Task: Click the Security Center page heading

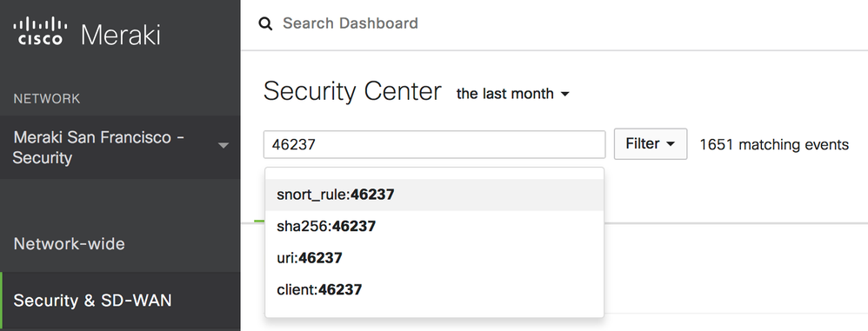Action: pyautogui.click(x=352, y=91)
